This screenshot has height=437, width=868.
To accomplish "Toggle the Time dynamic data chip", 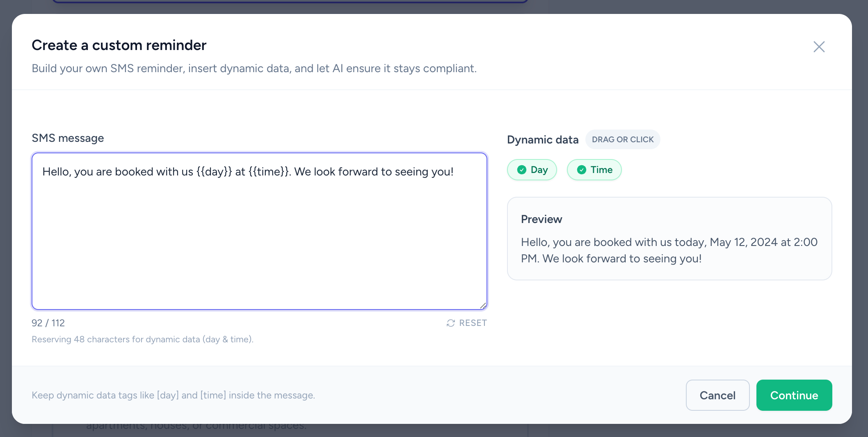I will tap(594, 169).
